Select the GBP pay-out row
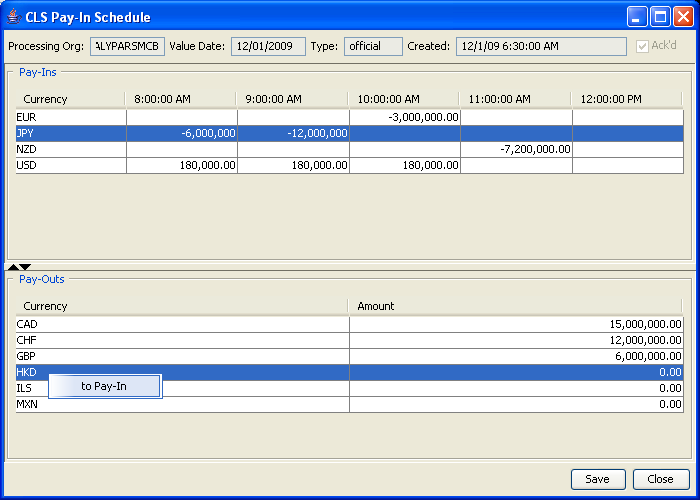 350,357
